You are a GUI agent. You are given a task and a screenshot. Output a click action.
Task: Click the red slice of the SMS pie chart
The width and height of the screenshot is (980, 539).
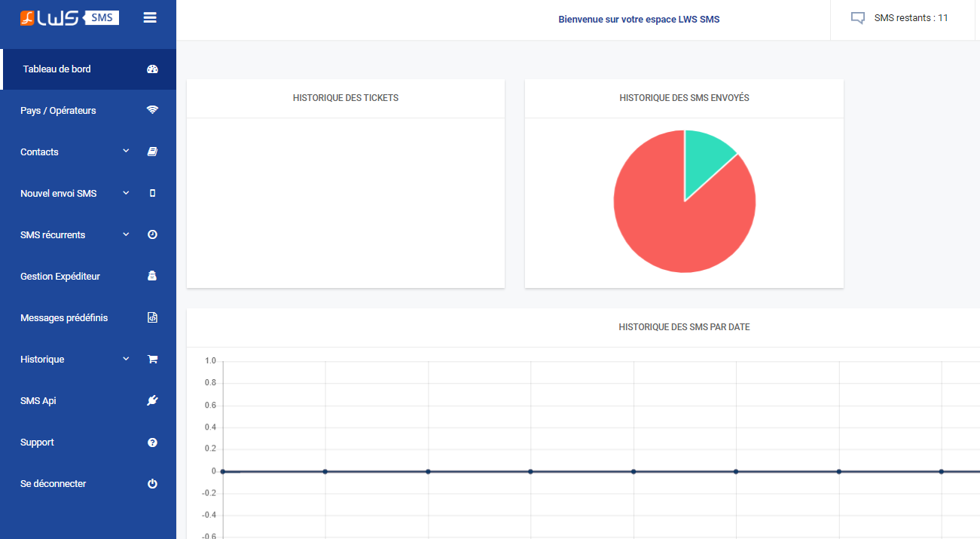(670, 219)
